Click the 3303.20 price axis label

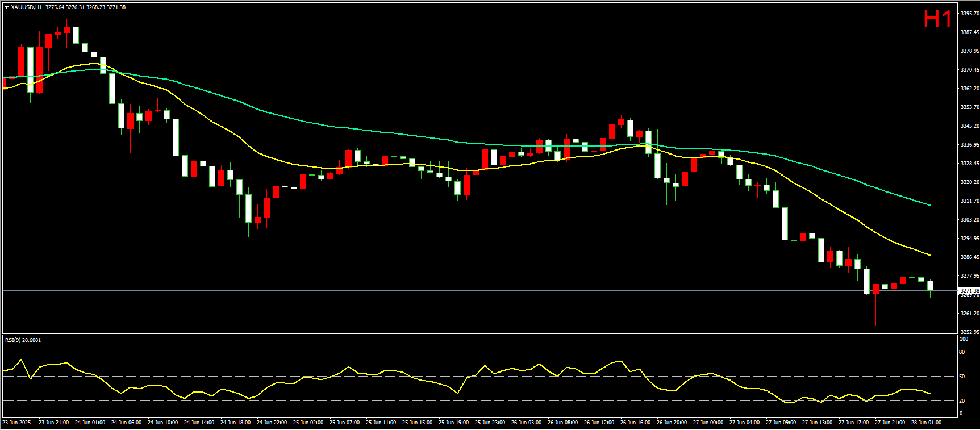coord(970,219)
